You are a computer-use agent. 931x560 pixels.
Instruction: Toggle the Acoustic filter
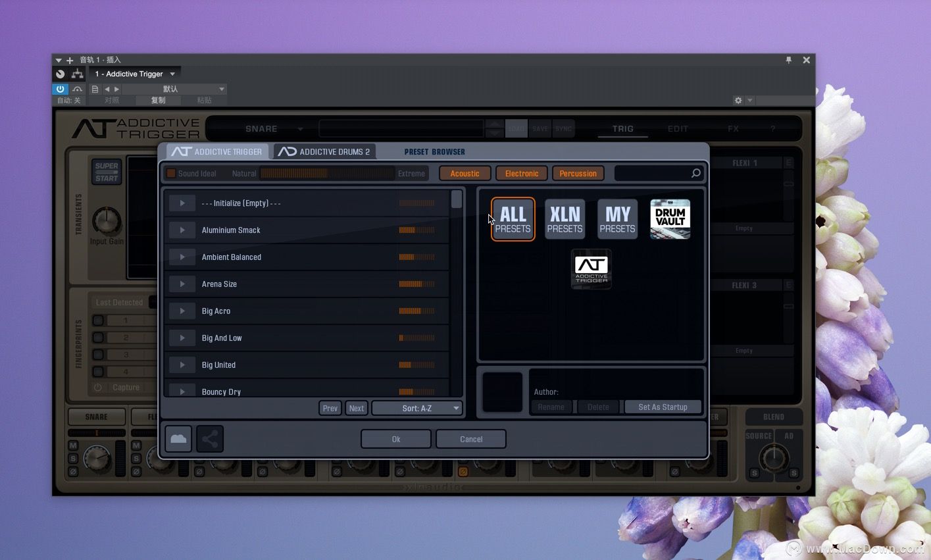click(x=465, y=174)
